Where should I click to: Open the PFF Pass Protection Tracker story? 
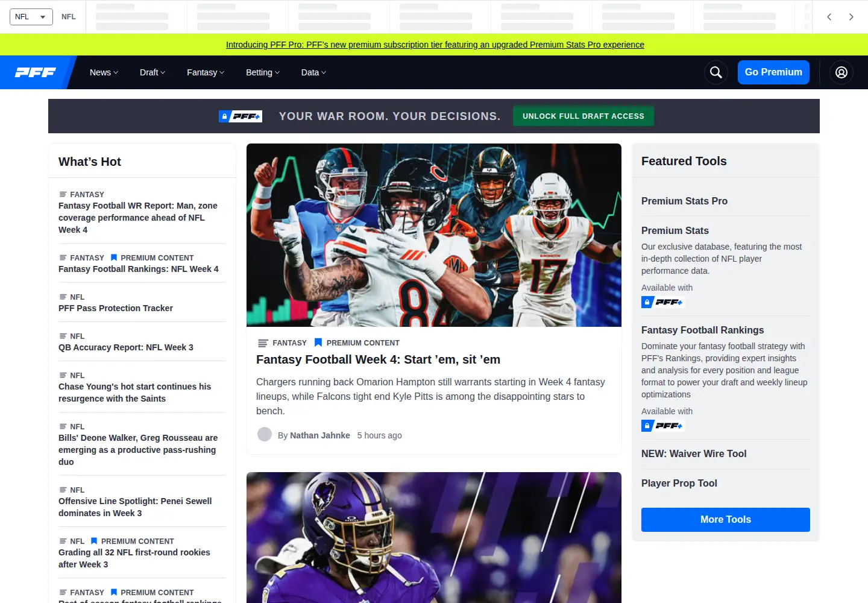116,308
